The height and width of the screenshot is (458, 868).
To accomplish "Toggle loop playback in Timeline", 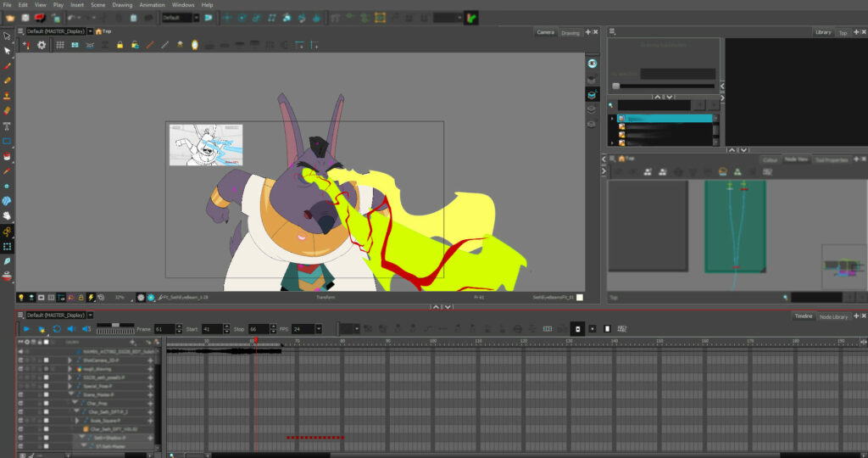I will tap(57, 330).
